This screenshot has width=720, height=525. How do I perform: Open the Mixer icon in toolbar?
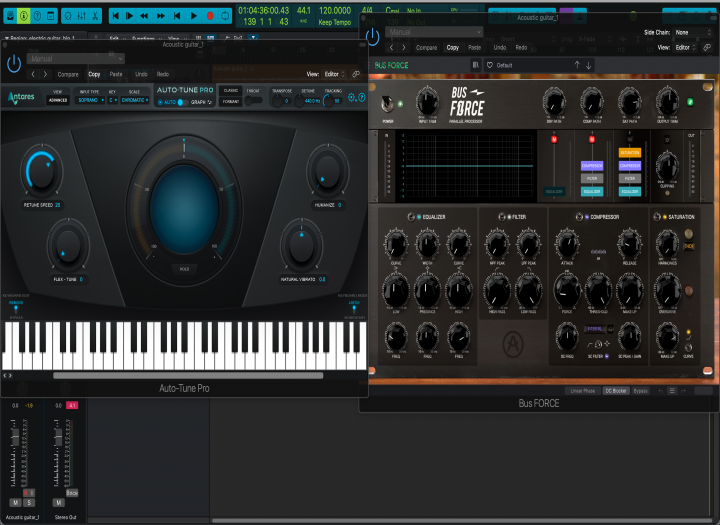coord(82,16)
